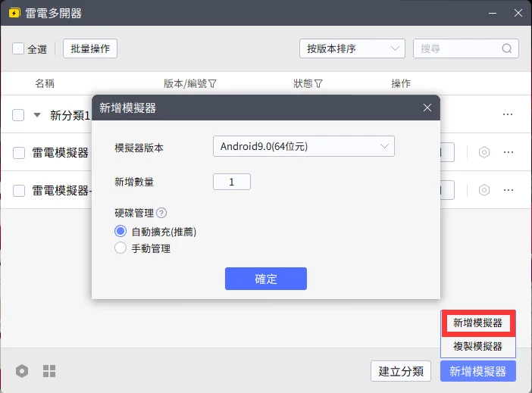The height and width of the screenshot is (393, 532).
Task: Open the Android9.0(64位元) version dropdown
Action: (304, 146)
